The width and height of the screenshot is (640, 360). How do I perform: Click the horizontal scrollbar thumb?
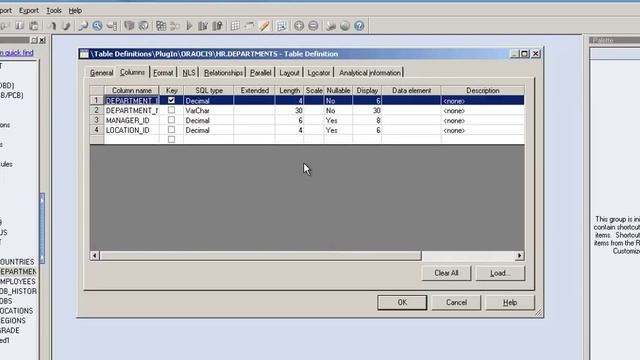[260, 256]
